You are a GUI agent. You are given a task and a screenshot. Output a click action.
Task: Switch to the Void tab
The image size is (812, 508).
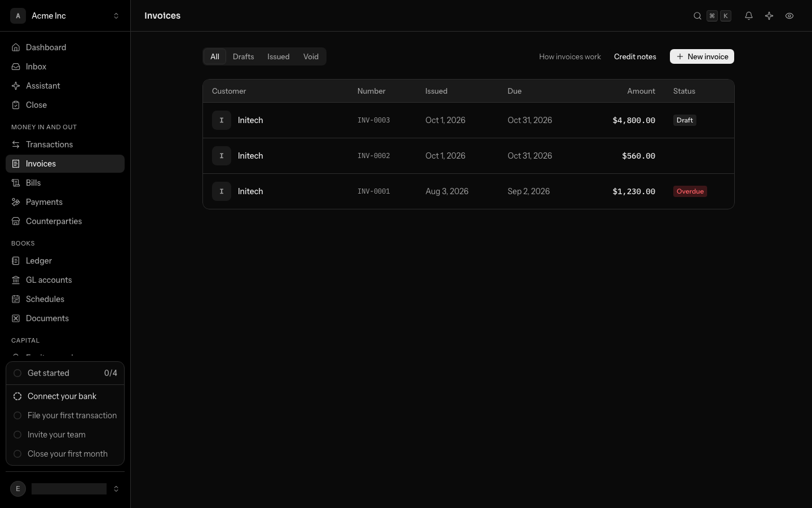pos(311,56)
